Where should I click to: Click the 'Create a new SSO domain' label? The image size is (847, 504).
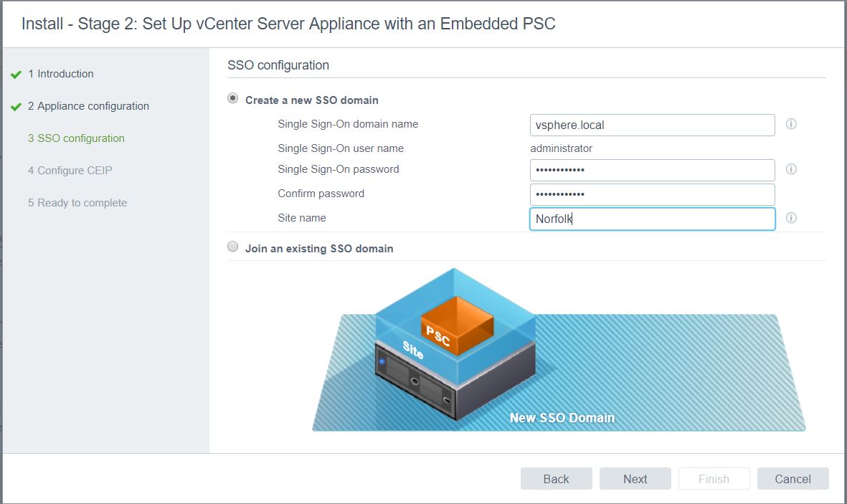[312, 100]
